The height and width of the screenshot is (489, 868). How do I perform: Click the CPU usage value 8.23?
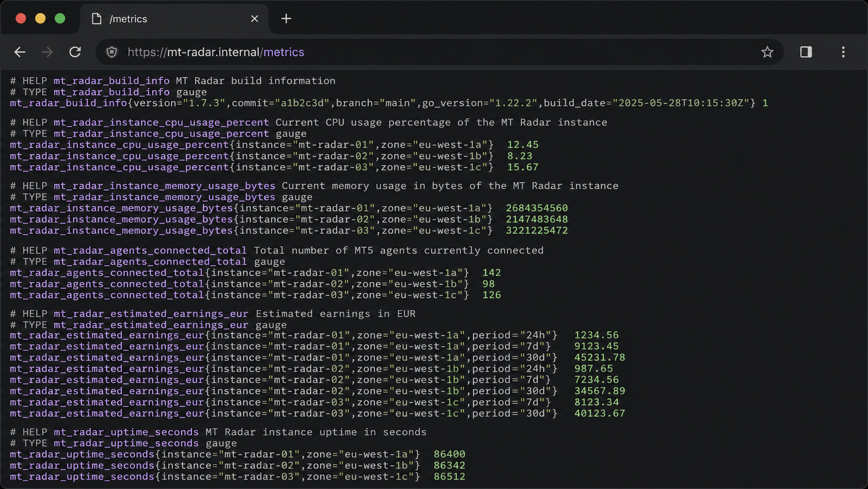coord(520,156)
